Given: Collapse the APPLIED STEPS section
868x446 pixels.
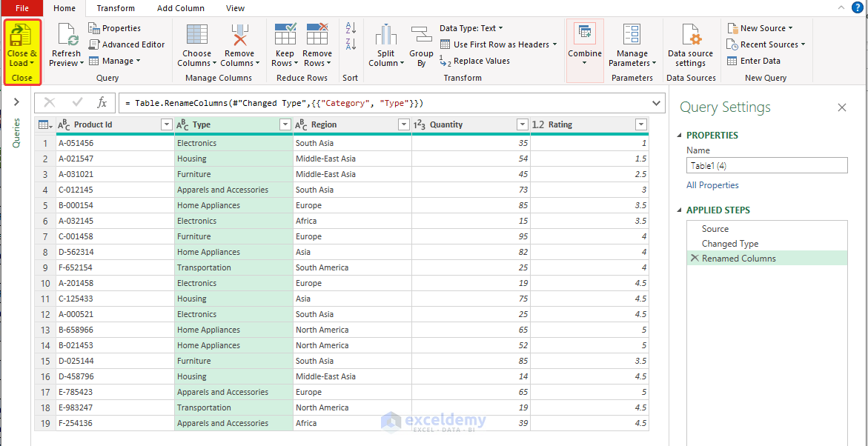Looking at the screenshot, I should (x=680, y=210).
